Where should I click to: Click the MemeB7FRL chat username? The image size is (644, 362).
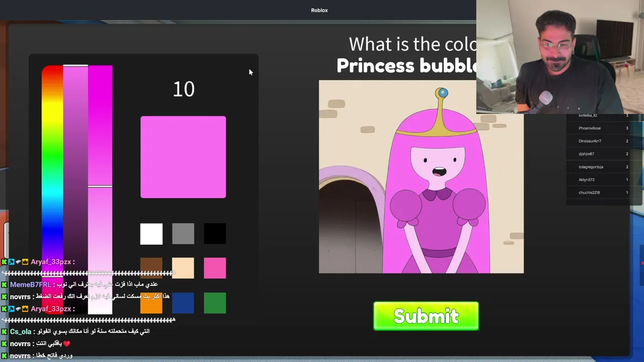point(31,285)
